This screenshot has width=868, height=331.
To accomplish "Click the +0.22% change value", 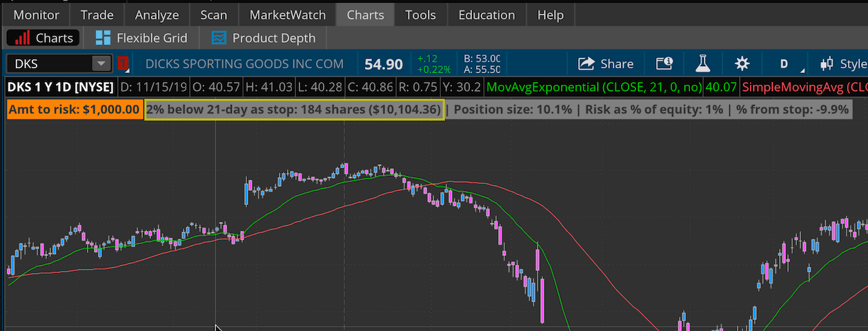I will 434,69.
